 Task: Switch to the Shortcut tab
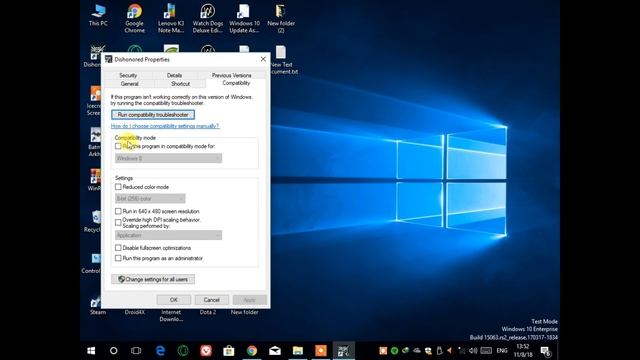coord(180,84)
